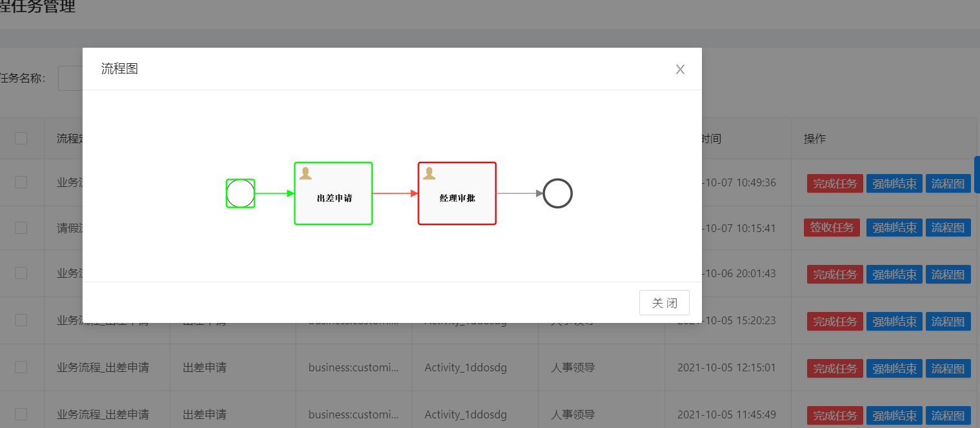This screenshot has height=428, width=980.
Task: Check the checkbox for the 10:49:36 row
Action: coord(21,182)
